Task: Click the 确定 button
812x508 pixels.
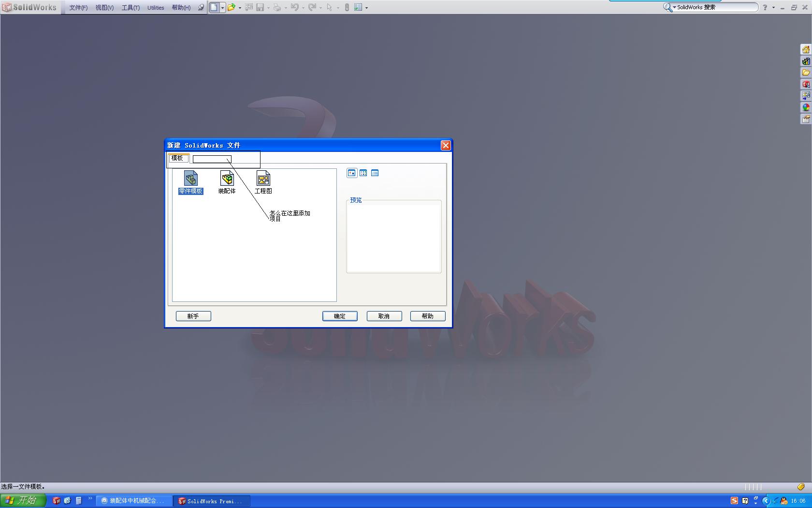Action: (340, 316)
